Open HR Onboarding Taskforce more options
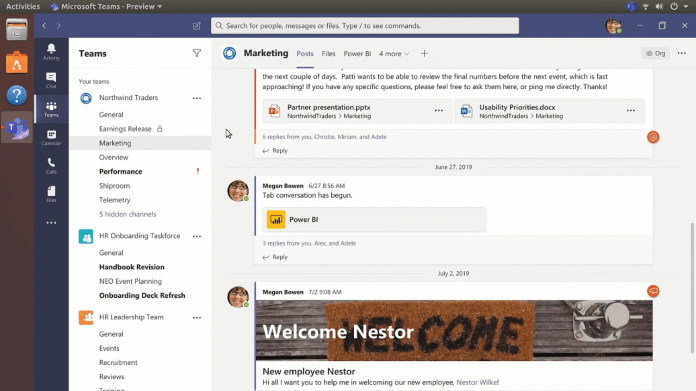The width and height of the screenshot is (696, 391). 197,236
